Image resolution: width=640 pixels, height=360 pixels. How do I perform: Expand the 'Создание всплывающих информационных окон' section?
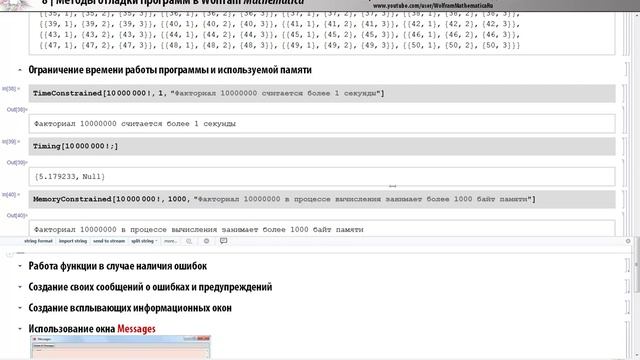click(20, 308)
